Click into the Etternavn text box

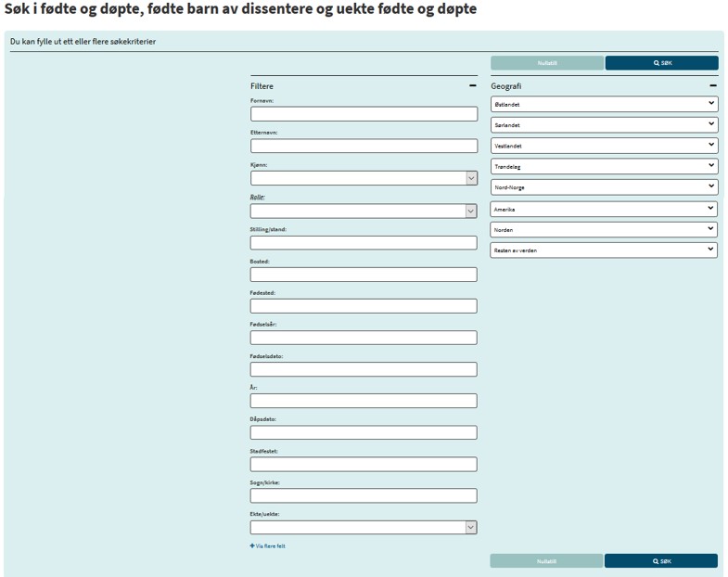(364, 146)
